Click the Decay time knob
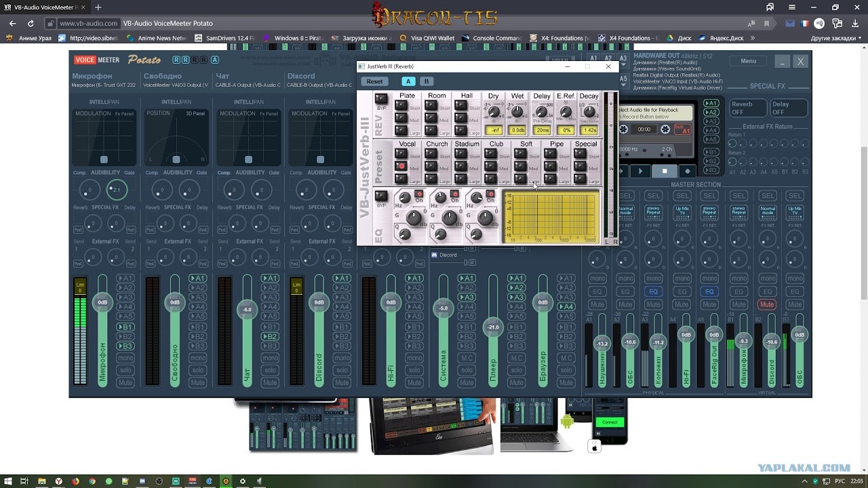The width and height of the screenshot is (868, 488). pyautogui.click(x=589, y=112)
